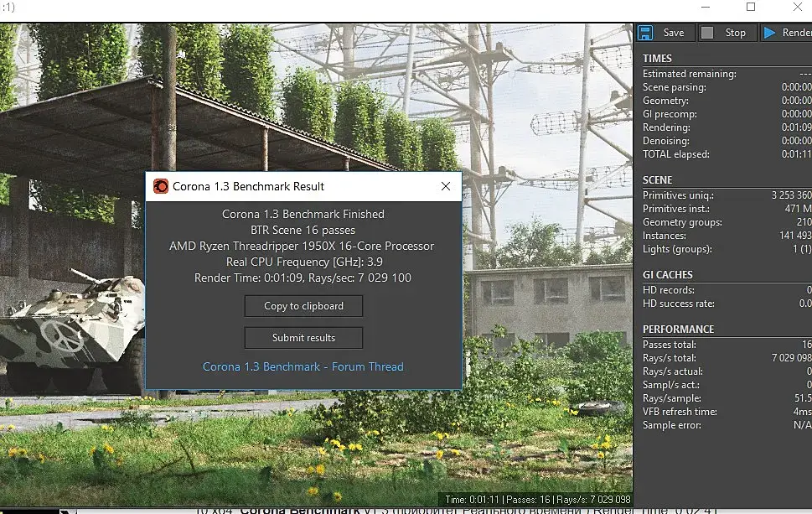Select the GI CACHES section header
Image resolution: width=812 pixels, height=514 pixels.
click(x=668, y=275)
